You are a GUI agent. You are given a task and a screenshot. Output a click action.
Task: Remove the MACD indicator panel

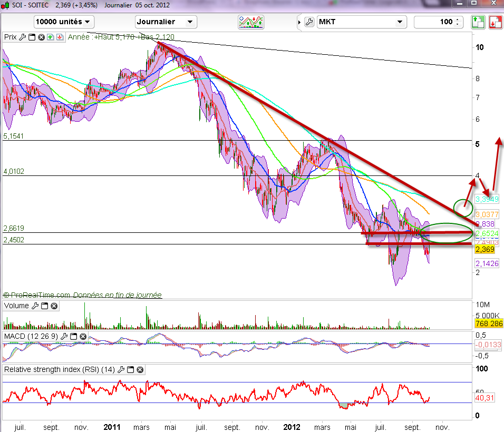pyautogui.click(x=83, y=336)
